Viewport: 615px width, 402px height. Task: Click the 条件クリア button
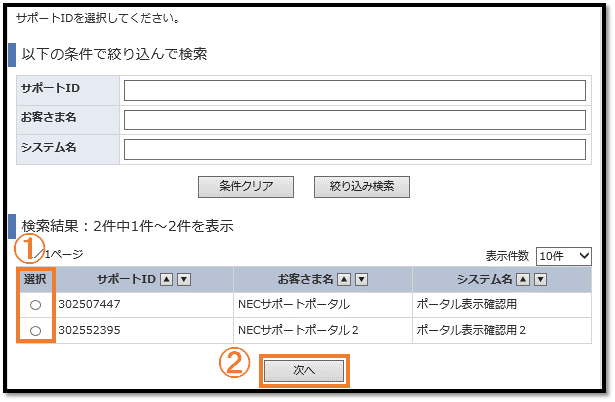click(x=246, y=186)
